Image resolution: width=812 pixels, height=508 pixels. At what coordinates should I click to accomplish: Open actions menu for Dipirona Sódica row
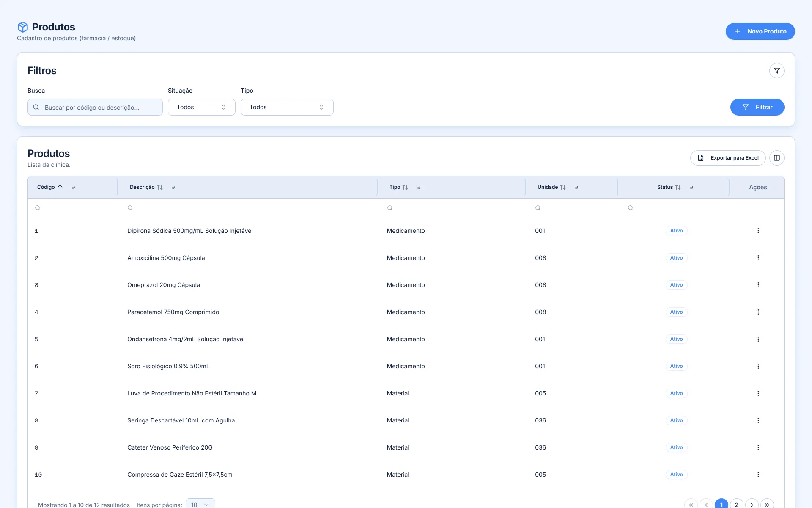[x=758, y=231]
